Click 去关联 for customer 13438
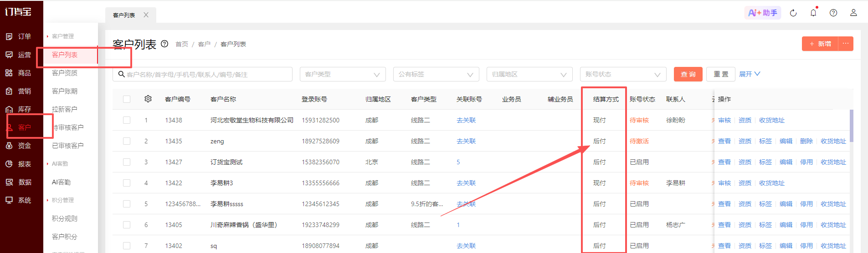This screenshot has width=868, height=253. tap(466, 120)
